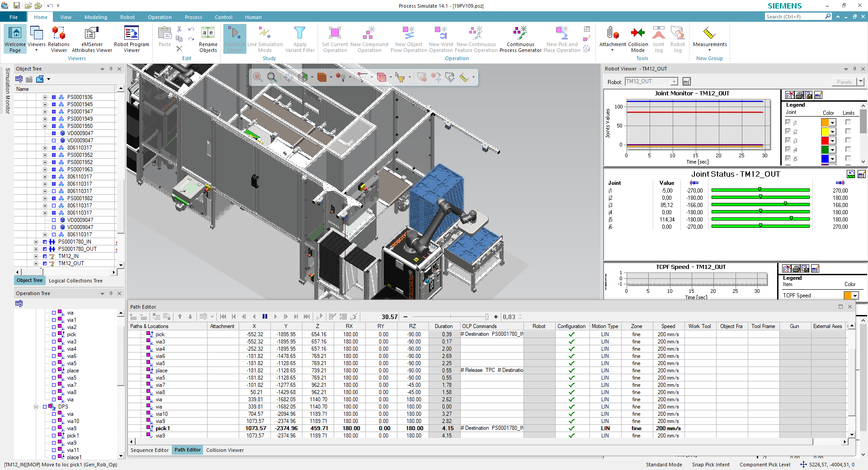The image size is (868, 470).
Task: Open the Welcome Page
Action: pos(15,39)
